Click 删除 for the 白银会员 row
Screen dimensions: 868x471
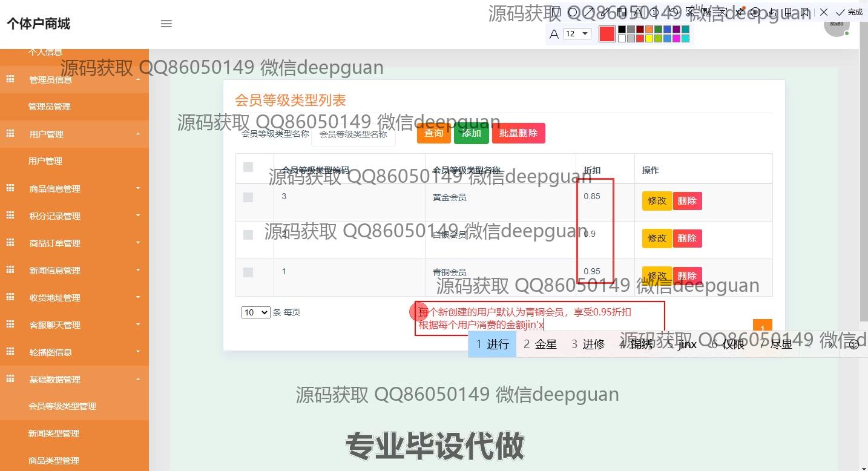click(688, 239)
